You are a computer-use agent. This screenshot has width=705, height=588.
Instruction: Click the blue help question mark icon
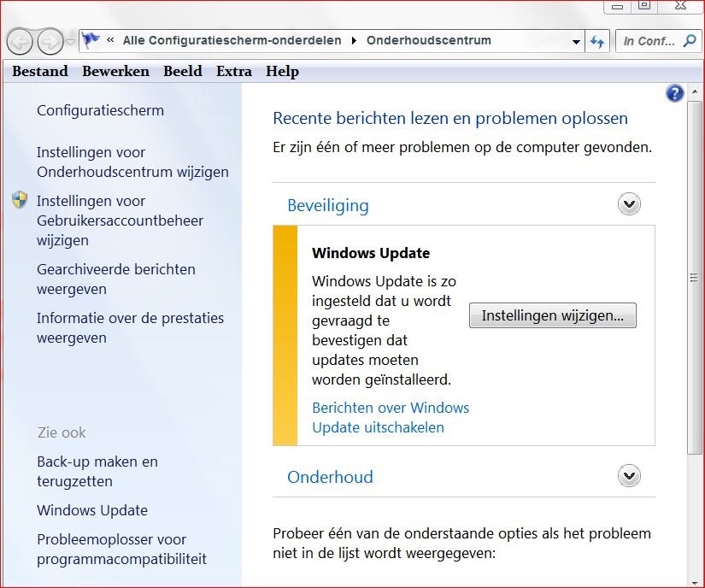click(674, 94)
